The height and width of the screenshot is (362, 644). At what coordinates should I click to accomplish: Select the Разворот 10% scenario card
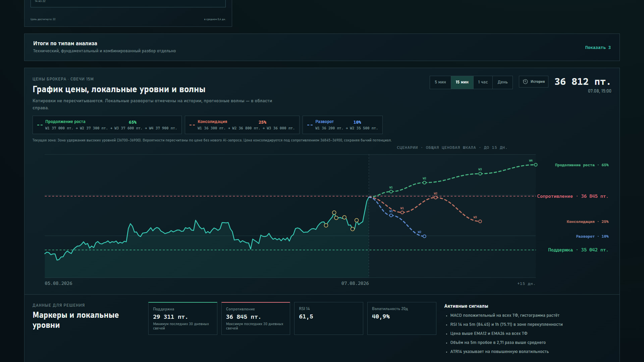pos(342,125)
